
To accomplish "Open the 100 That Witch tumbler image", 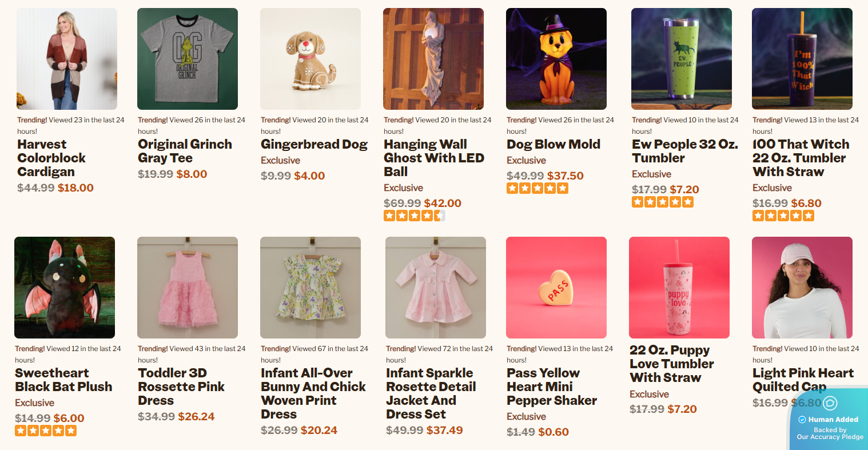I will (802, 59).
